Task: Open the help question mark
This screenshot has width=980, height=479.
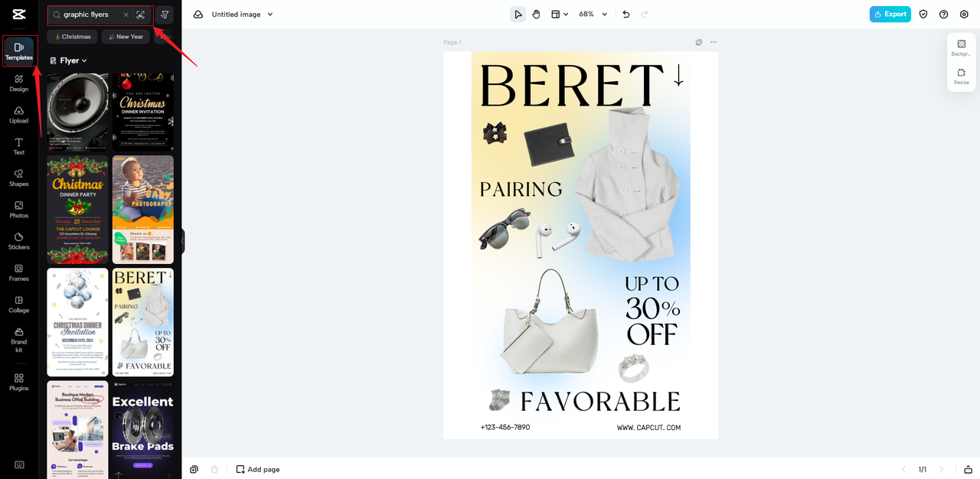Action: [x=943, y=15]
